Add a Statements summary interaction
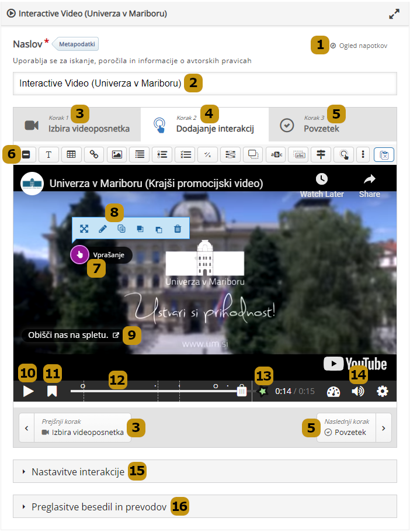The width and height of the screenshot is (410, 532). pos(139,155)
